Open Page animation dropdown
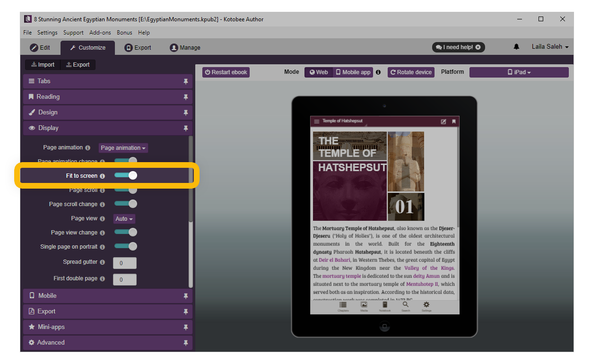Viewport: 591px width, 364px height. pyautogui.click(x=123, y=148)
